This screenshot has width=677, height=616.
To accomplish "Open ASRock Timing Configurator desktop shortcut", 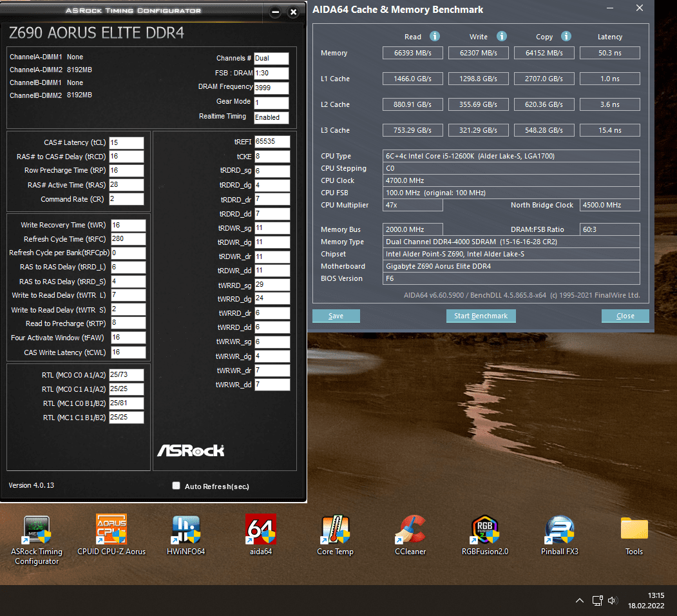I will [37, 540].
